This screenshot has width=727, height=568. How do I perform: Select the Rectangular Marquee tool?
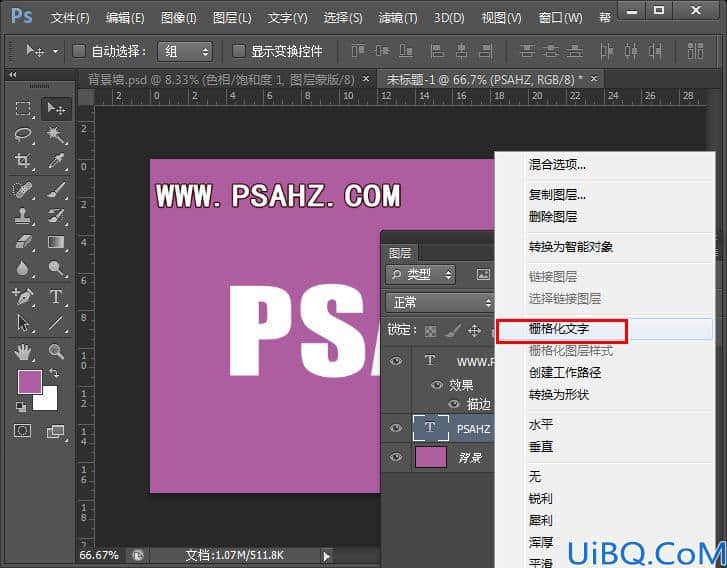[23, 108]
